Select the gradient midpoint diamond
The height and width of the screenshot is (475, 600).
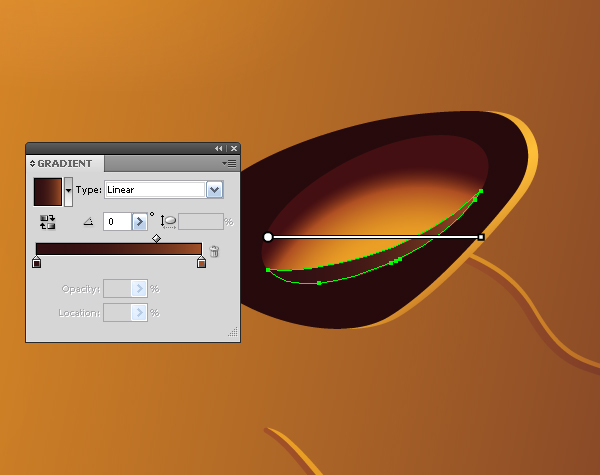click(x=156, y=238)
